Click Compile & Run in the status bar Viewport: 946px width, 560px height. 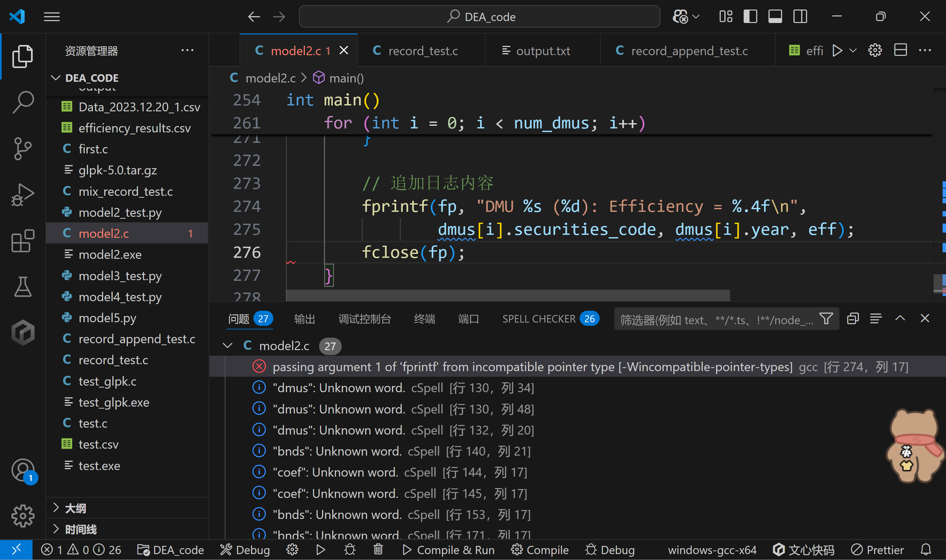pos(449,550)
